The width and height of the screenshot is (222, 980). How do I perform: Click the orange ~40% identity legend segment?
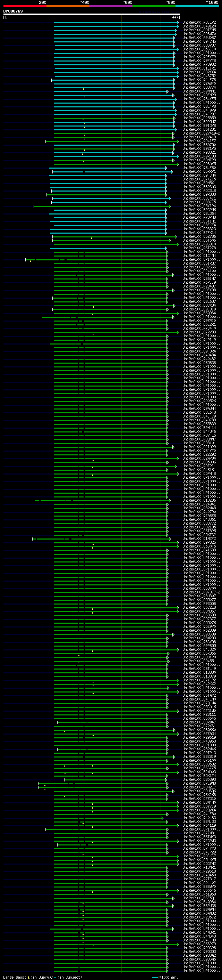pyautogui.click(x=68, y=6)
